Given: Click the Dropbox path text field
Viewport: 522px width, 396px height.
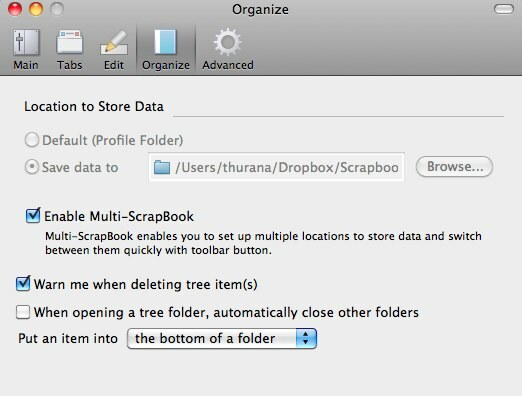Looking at the screenshot, I should 276,167.
